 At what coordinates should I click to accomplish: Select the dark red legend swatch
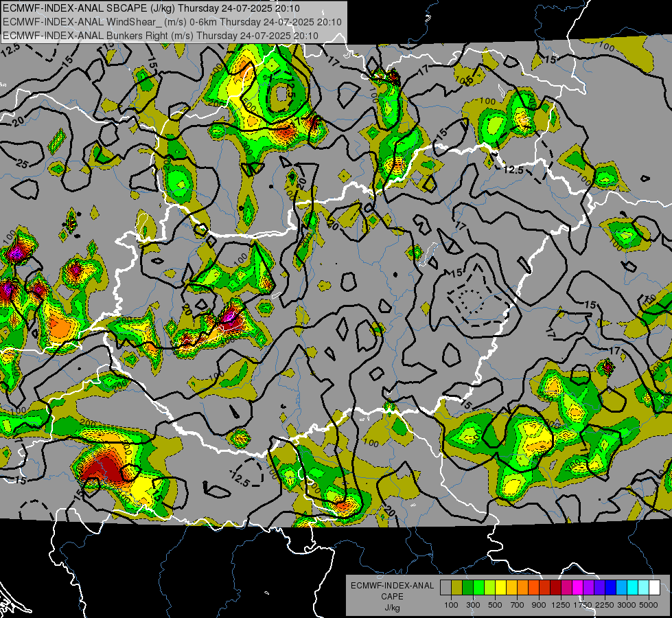(x=555, y=588)
